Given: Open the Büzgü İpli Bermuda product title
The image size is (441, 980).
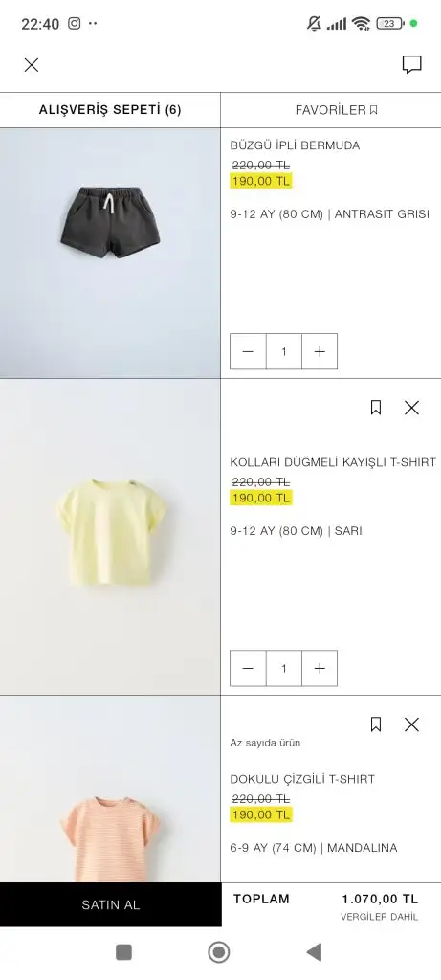Looking at the screenshot, I should coord(295,145).
